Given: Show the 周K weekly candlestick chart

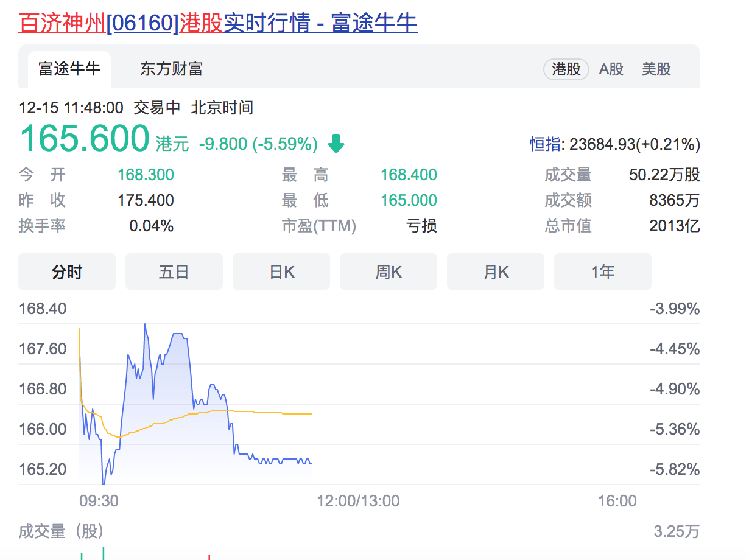Looking at the screenshot, I should coord(389,271).
